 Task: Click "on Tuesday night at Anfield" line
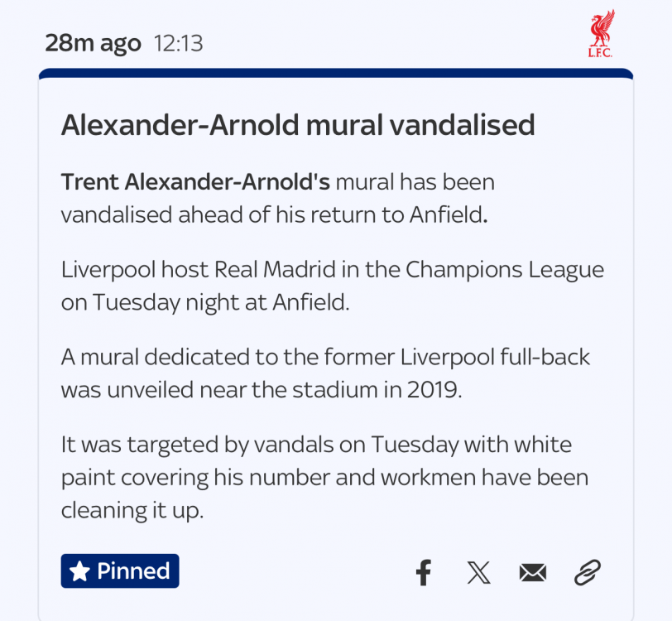tap(205, 302)
